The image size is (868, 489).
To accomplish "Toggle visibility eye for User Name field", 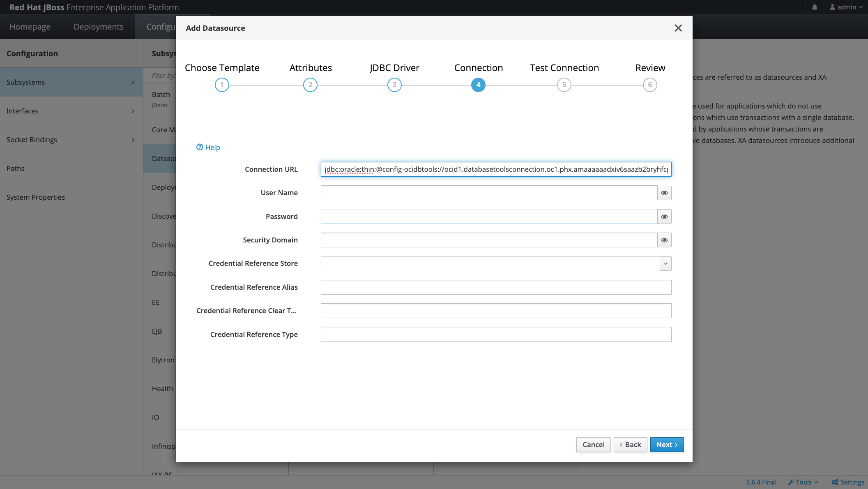I will click(664, 193).
